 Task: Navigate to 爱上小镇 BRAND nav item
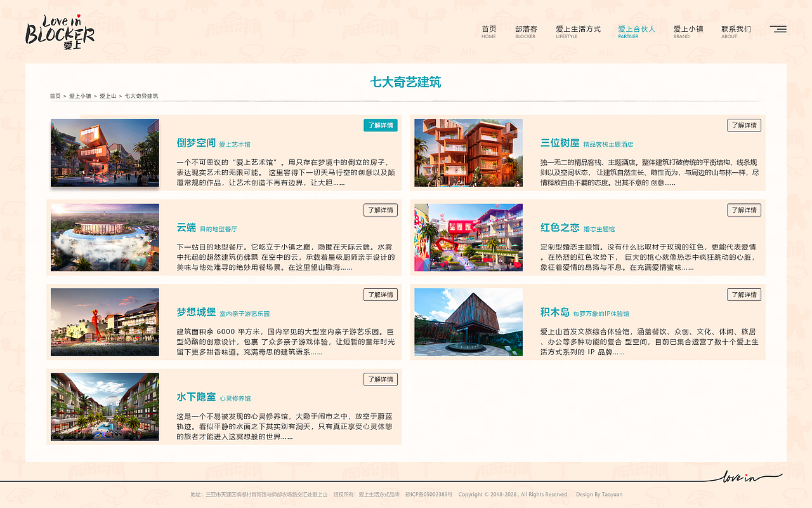tap(688, 32)
